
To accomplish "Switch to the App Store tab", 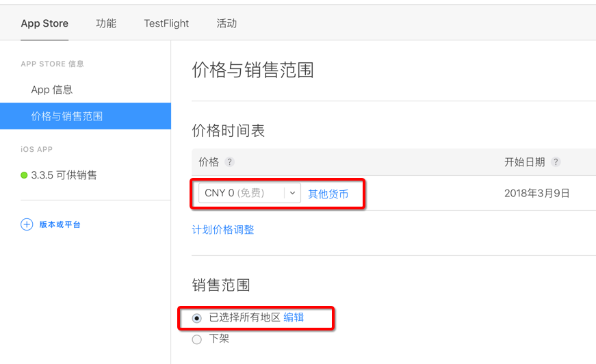I will [44, 23].
